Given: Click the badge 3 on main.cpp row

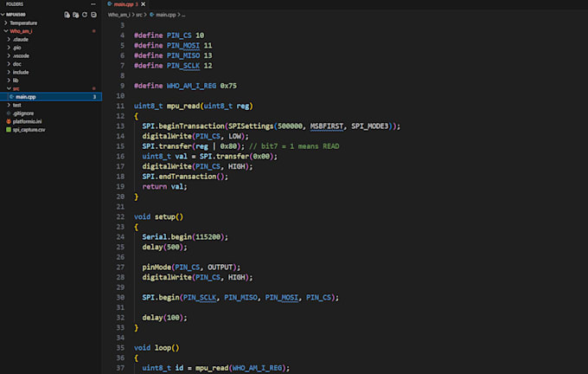Looking at the screenshot, I should 94,97.
